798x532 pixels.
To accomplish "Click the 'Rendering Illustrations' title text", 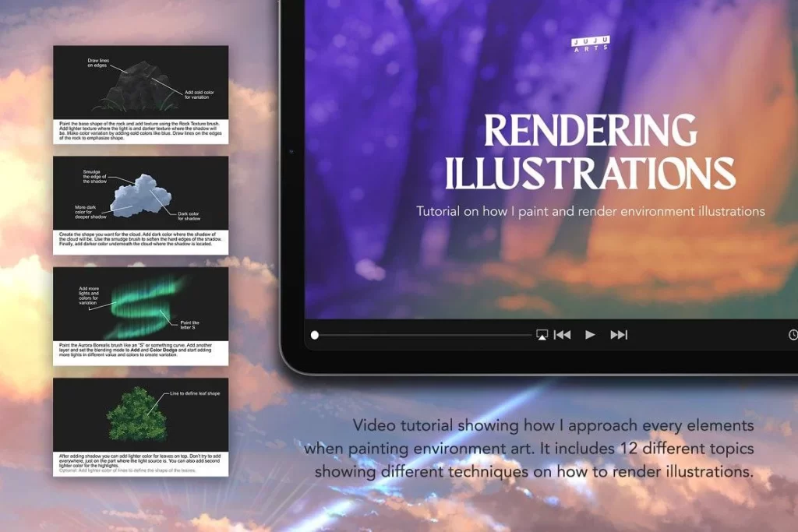I will coord(590,152).
